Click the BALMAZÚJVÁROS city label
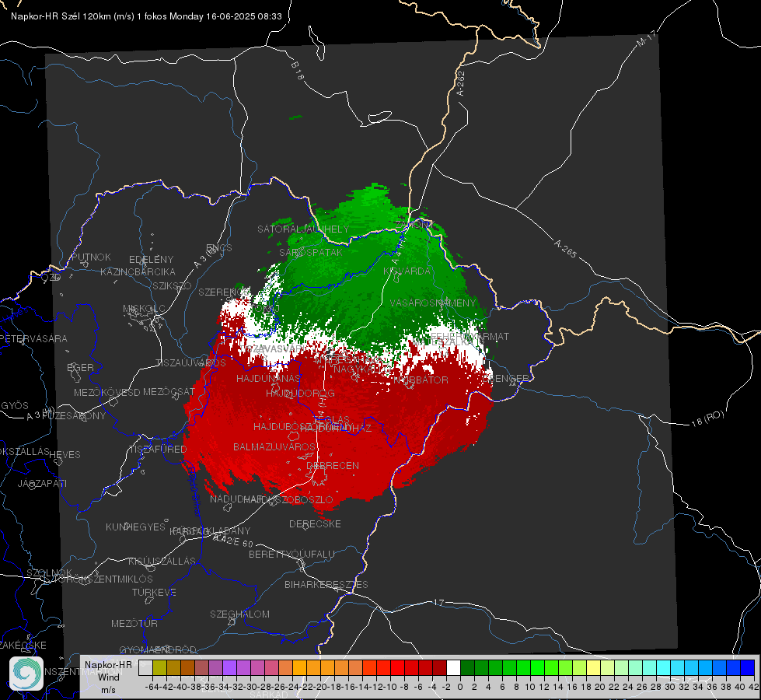Image resolution: width=761 pixels, height=700 pixels. tap(274, 446)
